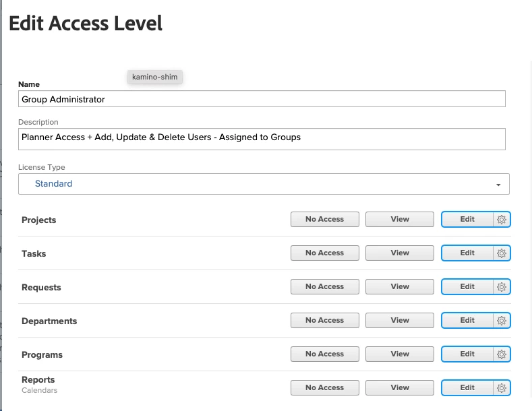This screenshot has height=411, width=532.
Task: Click the Name input field
Action: point(262,98)
